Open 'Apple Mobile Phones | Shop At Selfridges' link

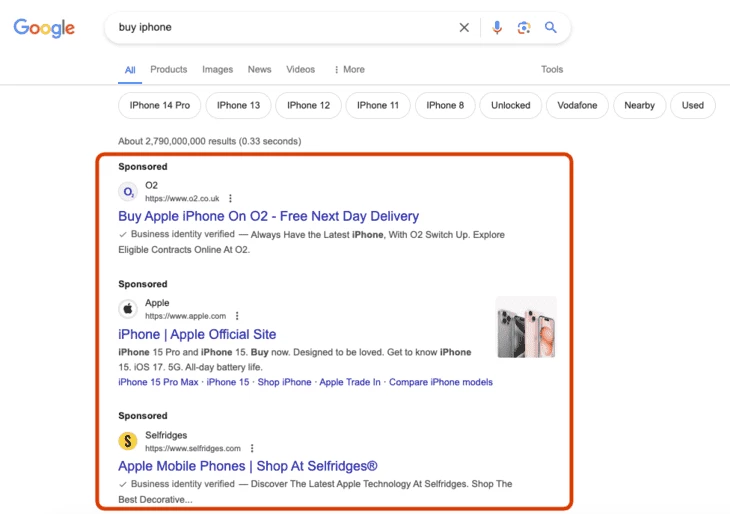pyautogui.click(x=248, y=466)
